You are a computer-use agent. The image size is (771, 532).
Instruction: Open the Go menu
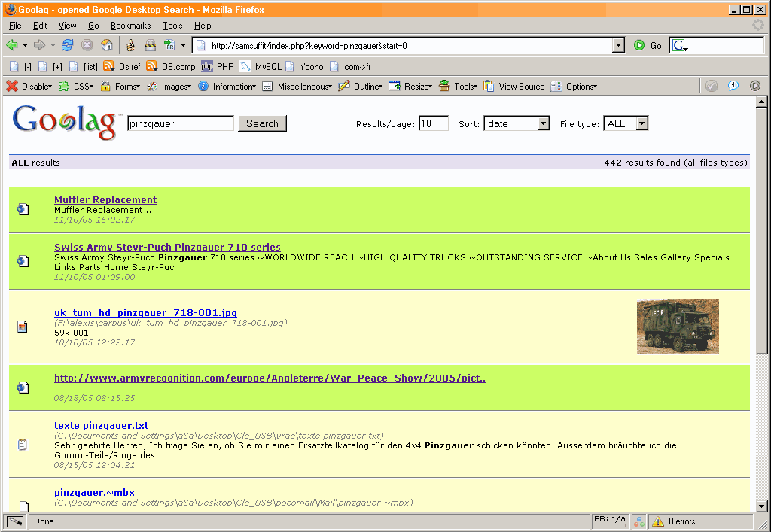93,26
